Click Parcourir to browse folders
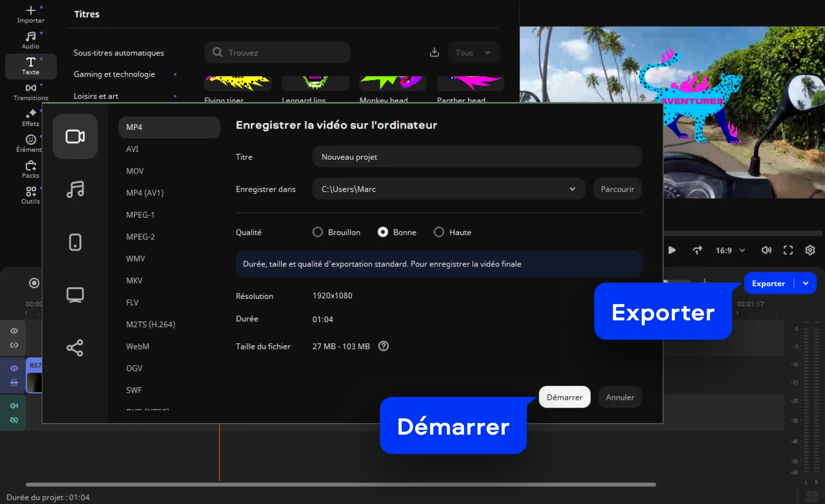 617,189
